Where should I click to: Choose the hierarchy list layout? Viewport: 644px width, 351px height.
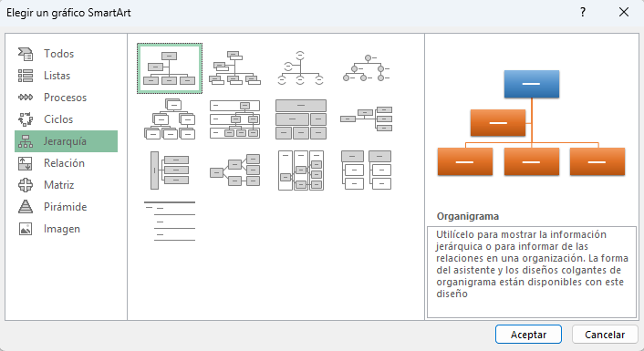(367, 170)
